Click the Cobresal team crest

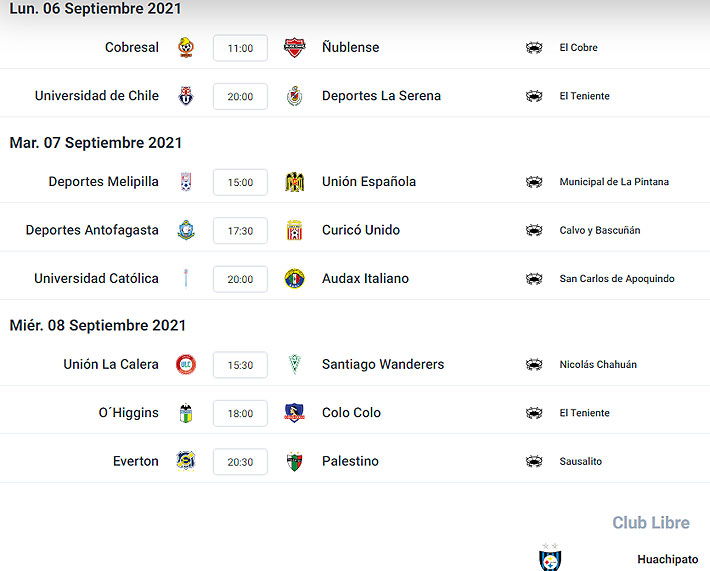[x=186, y=48]
